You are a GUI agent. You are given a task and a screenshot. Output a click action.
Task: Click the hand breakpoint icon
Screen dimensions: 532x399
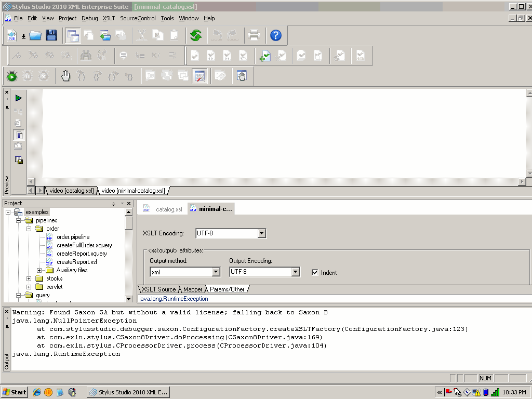(x=65, y=76)
